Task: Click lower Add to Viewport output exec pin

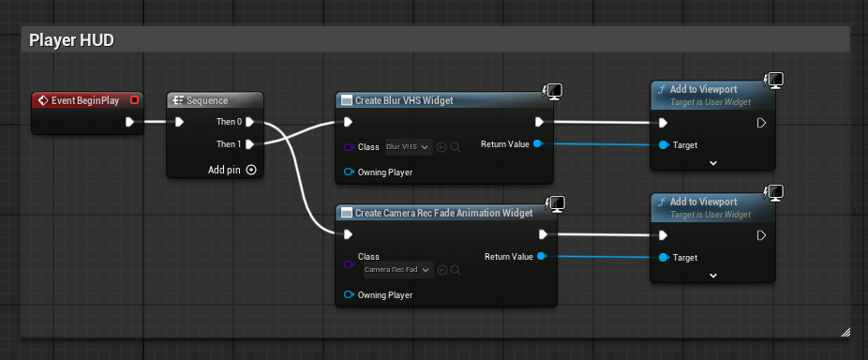Action: pos(761,235)
